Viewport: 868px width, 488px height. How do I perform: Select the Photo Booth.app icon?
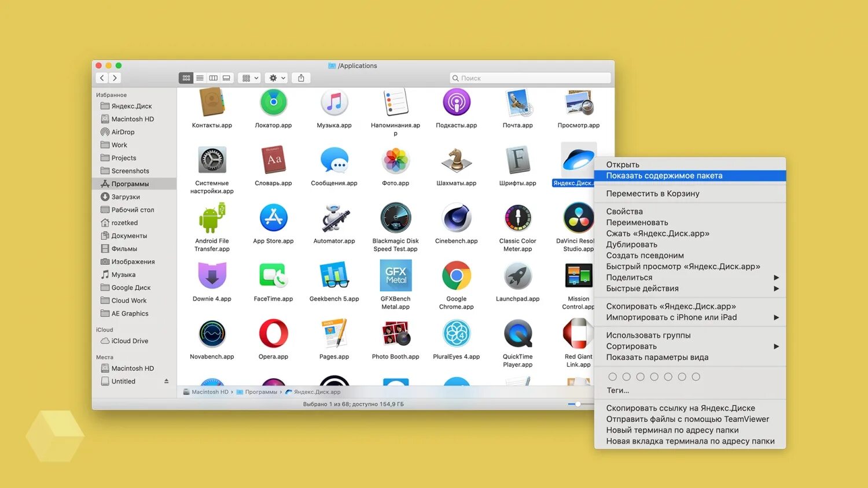coord(395,334)
